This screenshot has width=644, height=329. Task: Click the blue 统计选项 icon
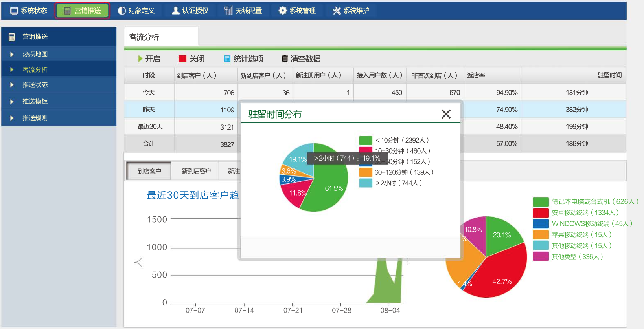tap(227, 59)
